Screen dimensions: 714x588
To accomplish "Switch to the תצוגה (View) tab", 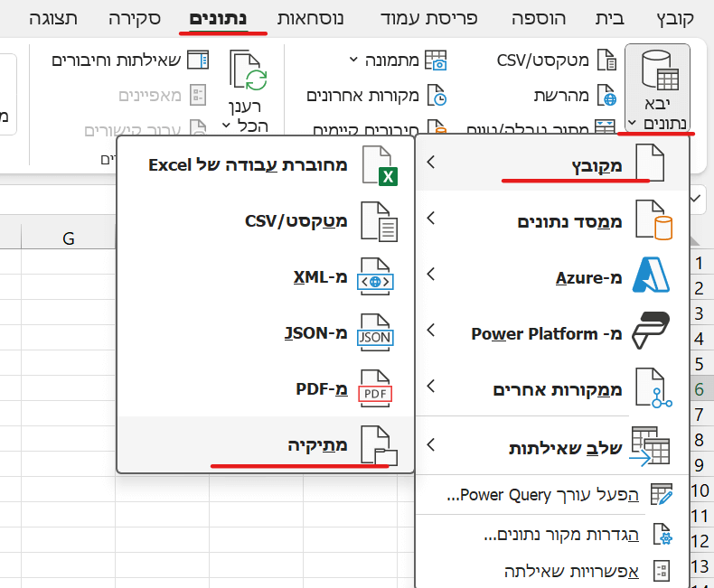I will point(52,19).
